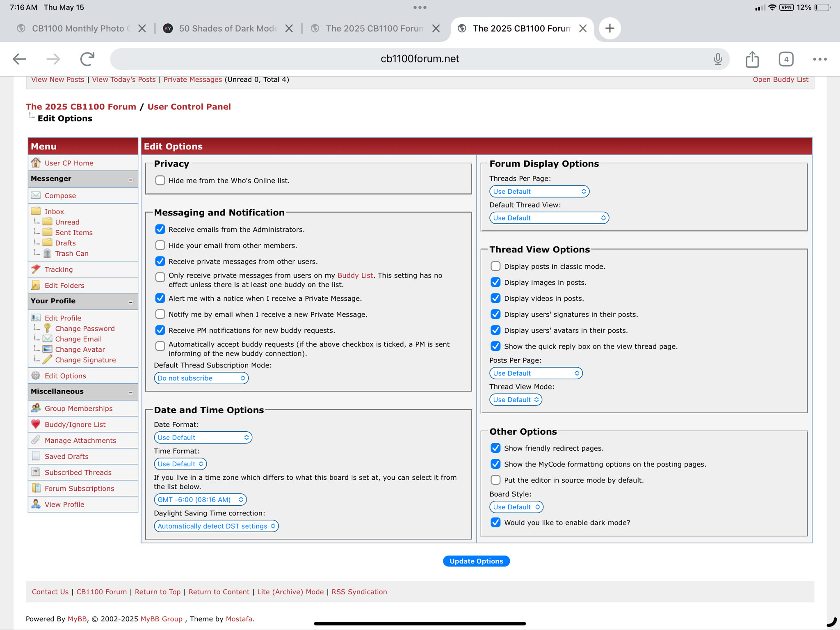Switch to CB1100 Monthly Photo tab
This screenshot has width=840, height=630.
pos(81,28)
